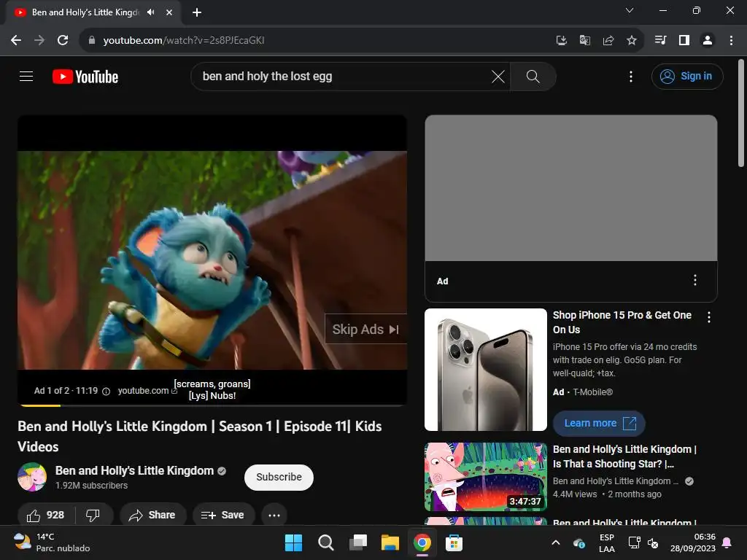Screen dimensions: 747x560
Task: Subscribe to Ben and Holly's Little Kingdom
Action: point(279,477)
